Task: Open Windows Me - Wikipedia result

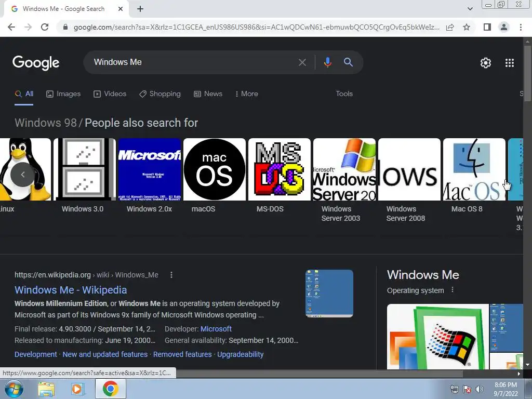Action: [x=71, y=290]
